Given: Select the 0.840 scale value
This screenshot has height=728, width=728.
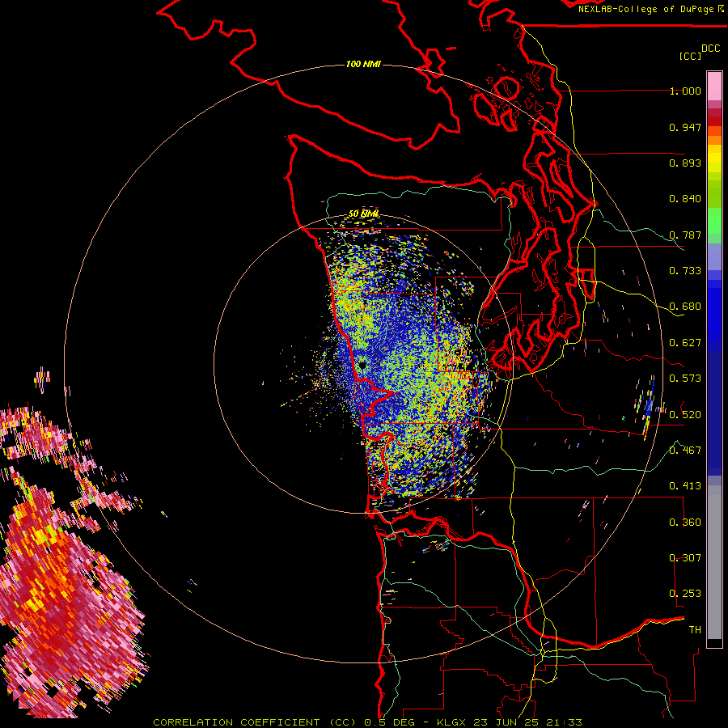Looking at the screenshot, I should 685,199.
